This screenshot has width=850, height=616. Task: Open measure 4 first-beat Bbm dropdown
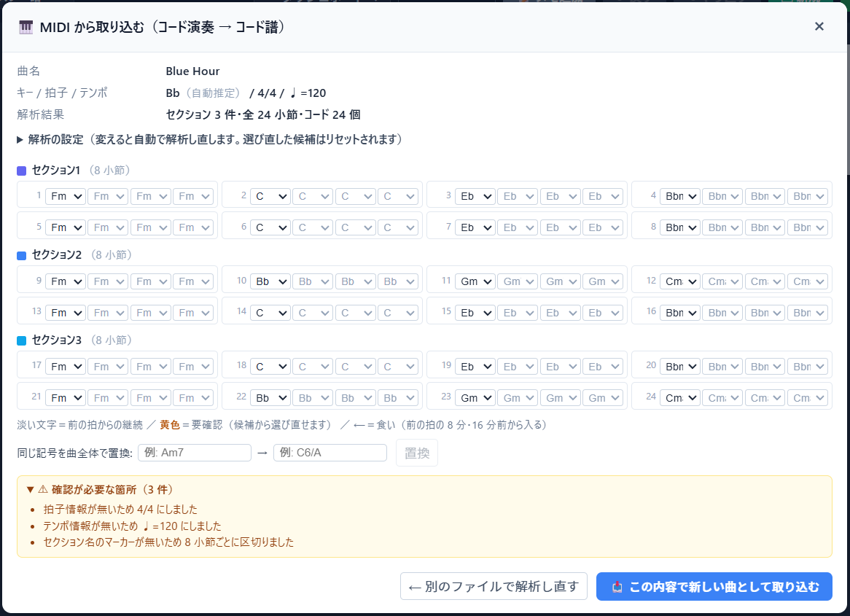click(680, 196)
